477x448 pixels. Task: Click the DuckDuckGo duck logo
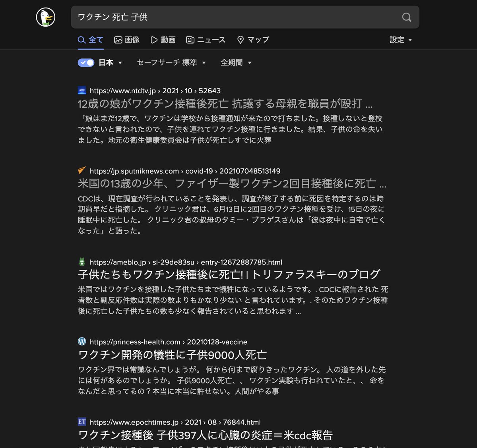click(x=46, y=17)
